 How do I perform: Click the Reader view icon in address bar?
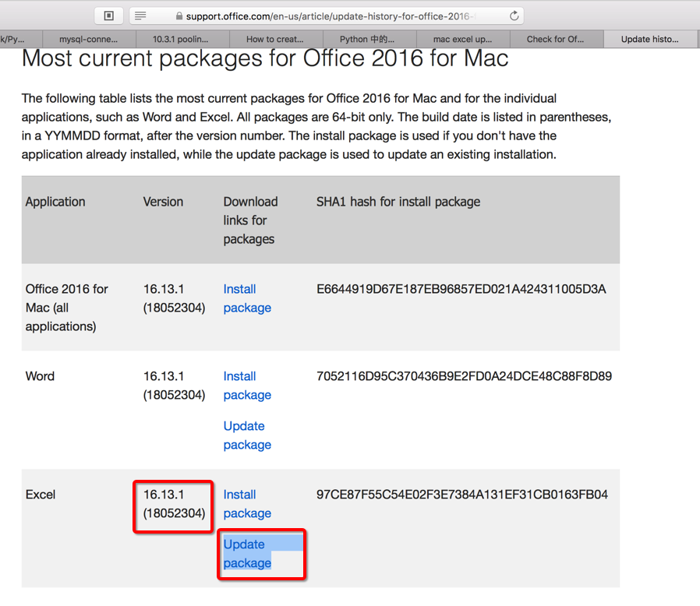click(140, 16)
